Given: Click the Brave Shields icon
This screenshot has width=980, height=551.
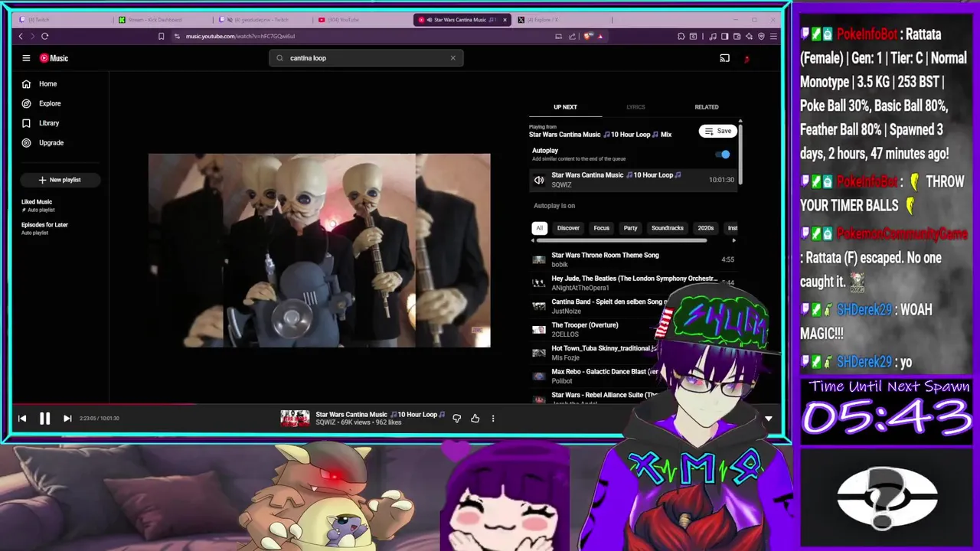Looking at the screenshot, I should tap(587, 36).
